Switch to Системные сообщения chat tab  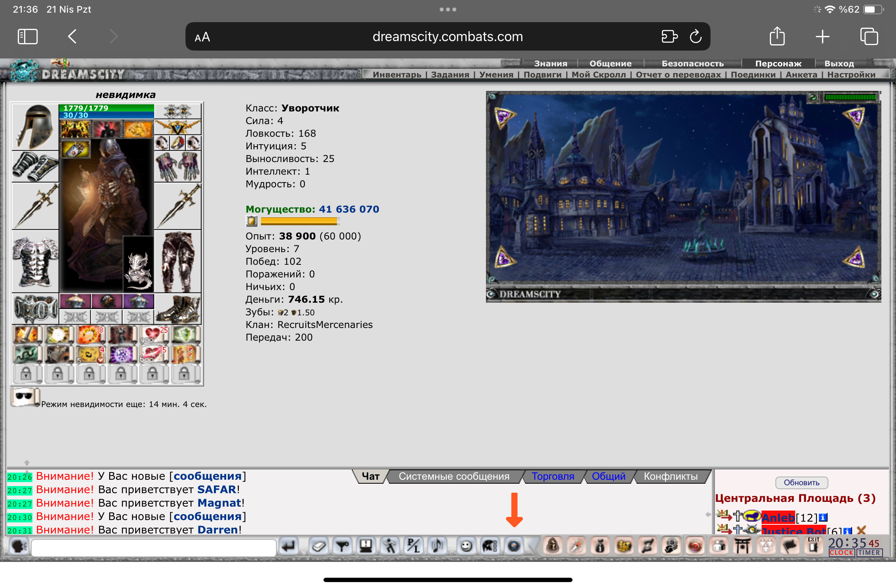click(x=454, y=477)
